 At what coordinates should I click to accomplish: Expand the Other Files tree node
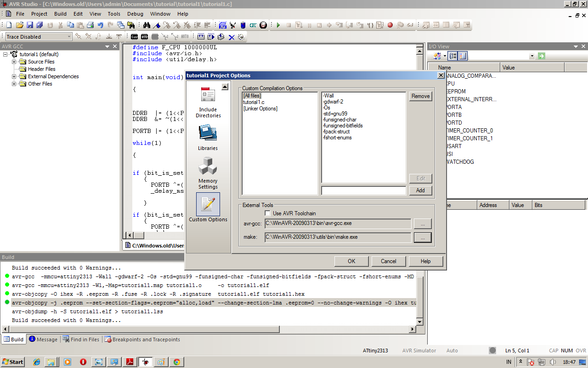pyautogui.click(x=14, y=84)
